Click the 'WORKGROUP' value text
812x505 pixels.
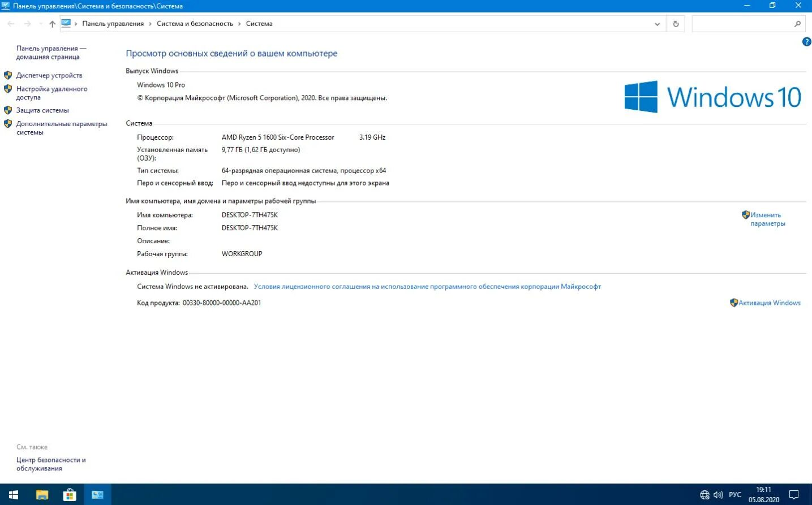242,254
